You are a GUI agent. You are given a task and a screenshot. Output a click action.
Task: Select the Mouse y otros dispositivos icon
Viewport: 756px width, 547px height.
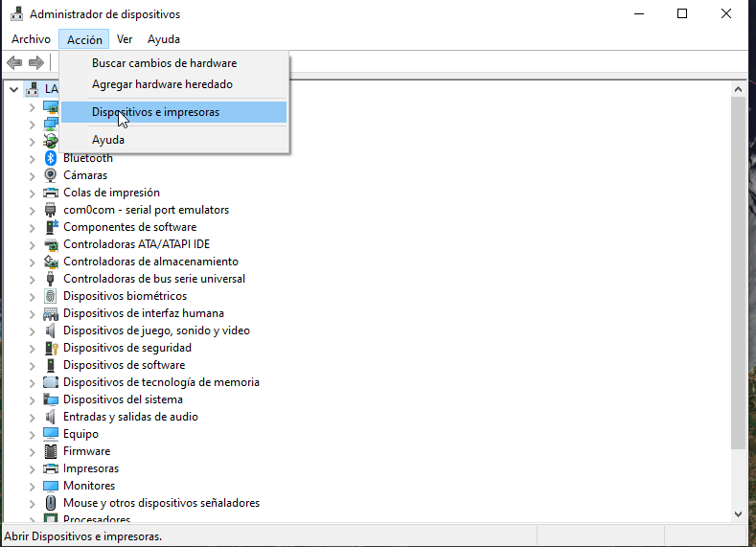[51, 503]
